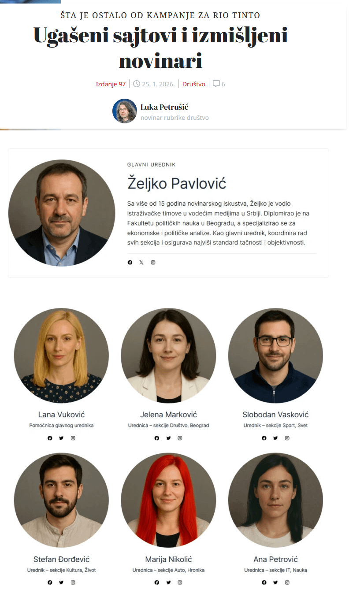Image resolution: width=364 pixels, height=608 pixels.
Task: Click Jelena Marković's Twitter icon
Action: [168, 438]
